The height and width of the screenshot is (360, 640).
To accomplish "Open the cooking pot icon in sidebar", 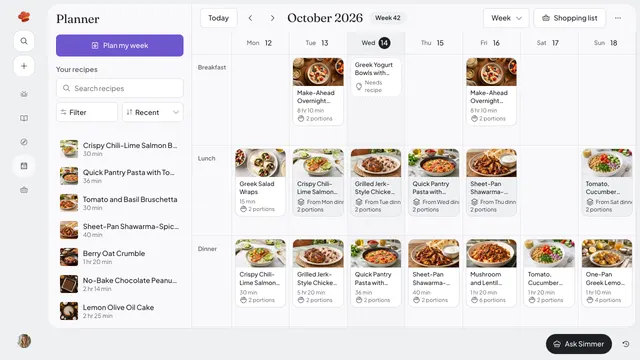I will [24, 94].
